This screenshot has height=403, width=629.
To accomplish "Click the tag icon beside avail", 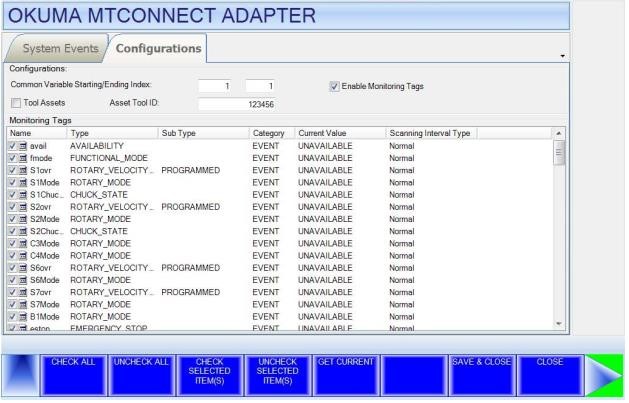I will (x=23, y=146).
